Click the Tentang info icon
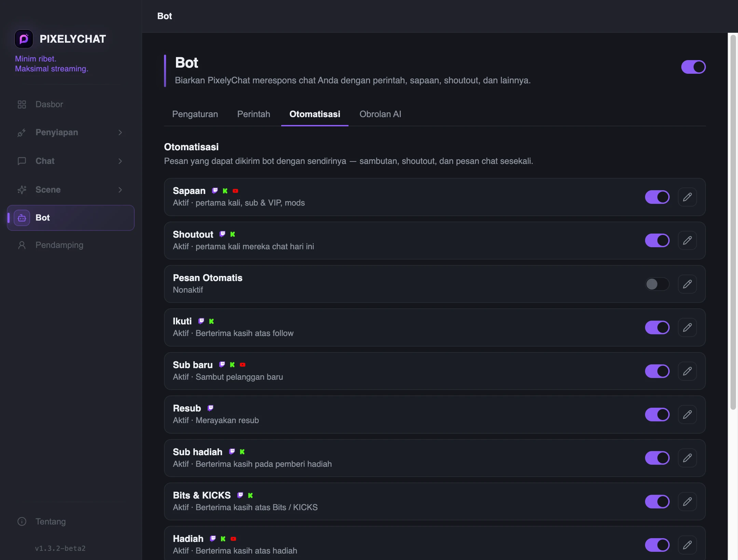Image resolution: width=738 pixels, height=560 pixels. click(x=22, y=522)
